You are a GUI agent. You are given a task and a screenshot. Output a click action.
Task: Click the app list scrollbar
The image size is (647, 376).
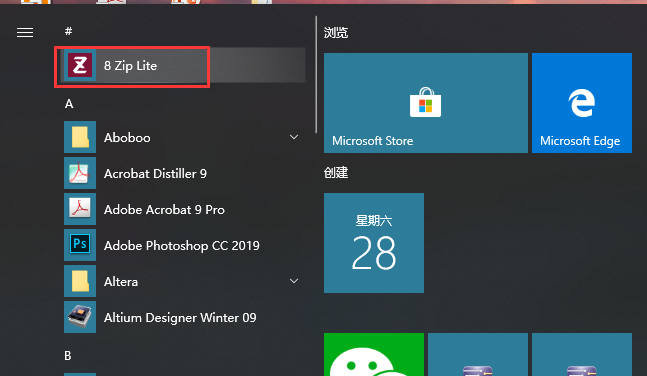[x=316, y=75]
